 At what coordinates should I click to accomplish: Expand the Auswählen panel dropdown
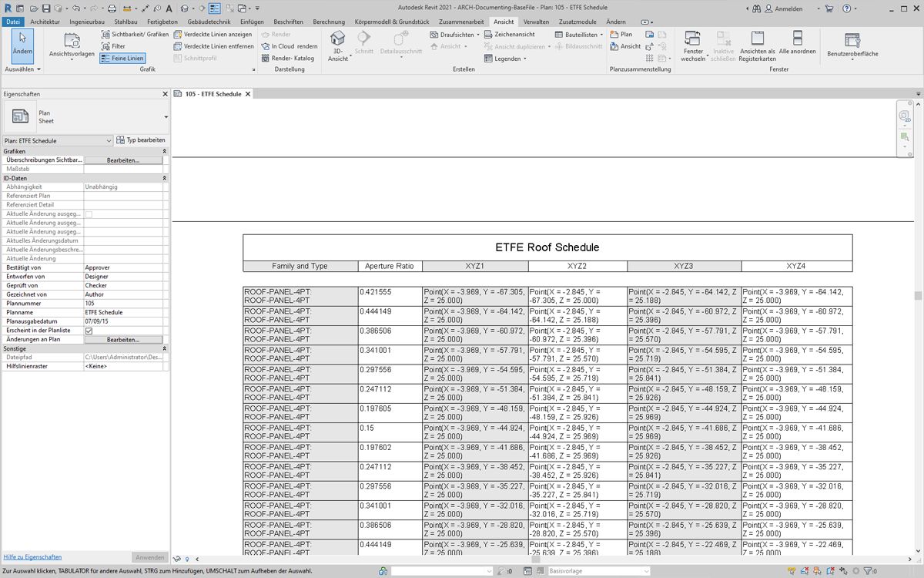tap(22, 69)
